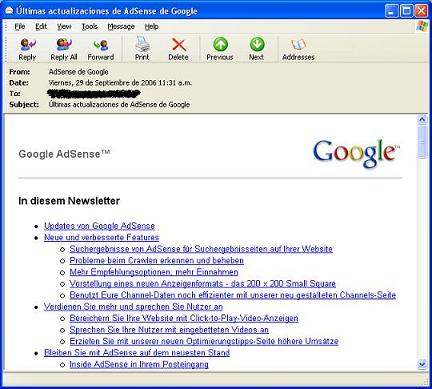Click heading 'In diesem Newsletter'
The height and width of the screenshot is (389, 432).
coord(69,201)
